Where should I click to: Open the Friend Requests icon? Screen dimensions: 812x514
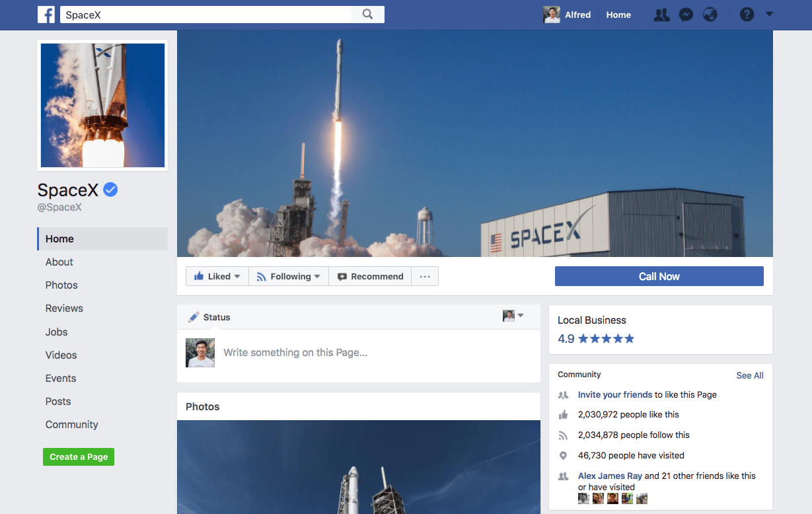661,15
